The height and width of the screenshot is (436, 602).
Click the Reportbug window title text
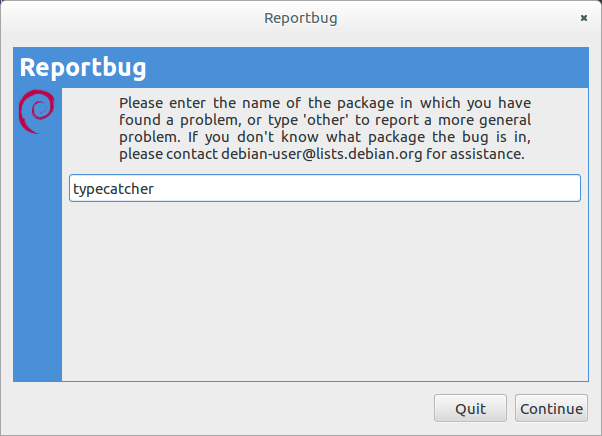(x=300, y=18)
